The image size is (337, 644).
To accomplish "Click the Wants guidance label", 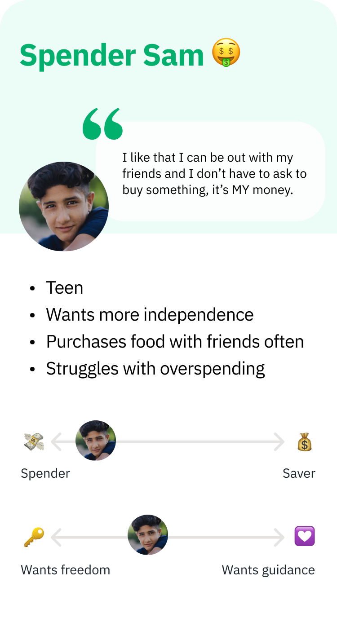I will pos(268,570).
